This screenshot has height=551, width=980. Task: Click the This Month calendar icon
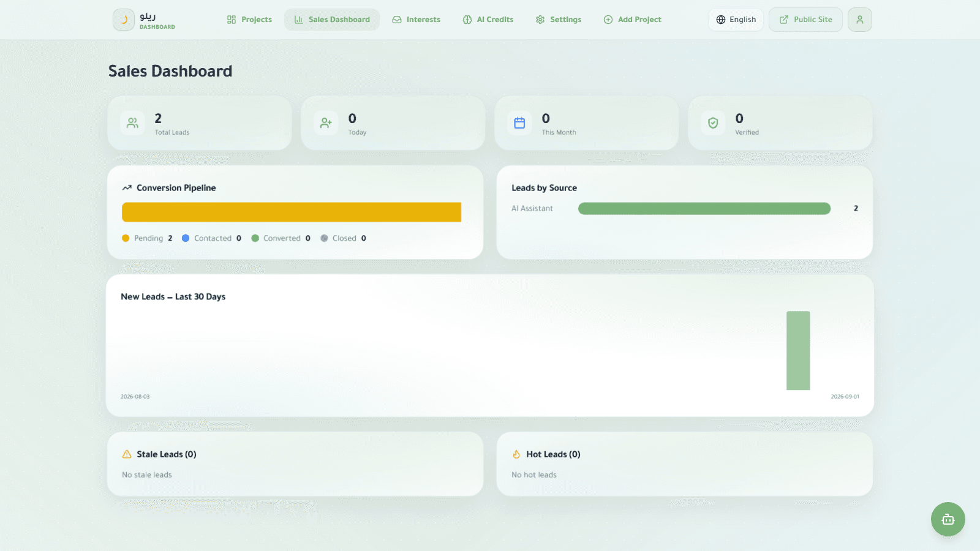point(519,123)
